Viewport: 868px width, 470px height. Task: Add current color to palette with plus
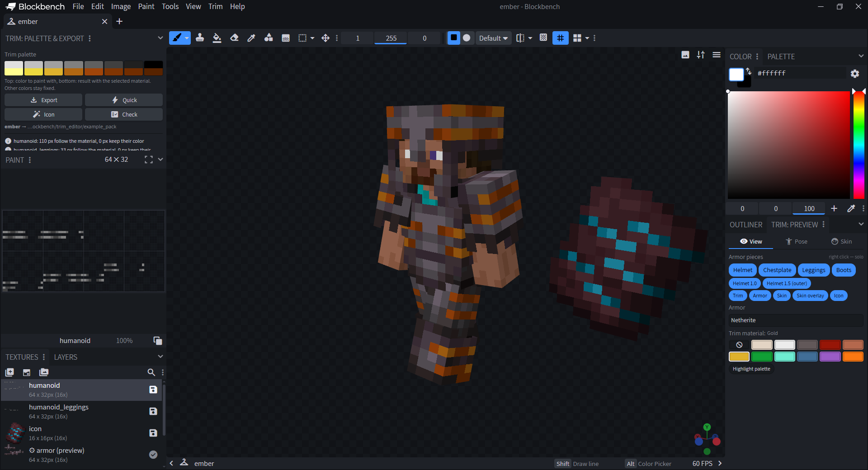[x=834, y=208]
